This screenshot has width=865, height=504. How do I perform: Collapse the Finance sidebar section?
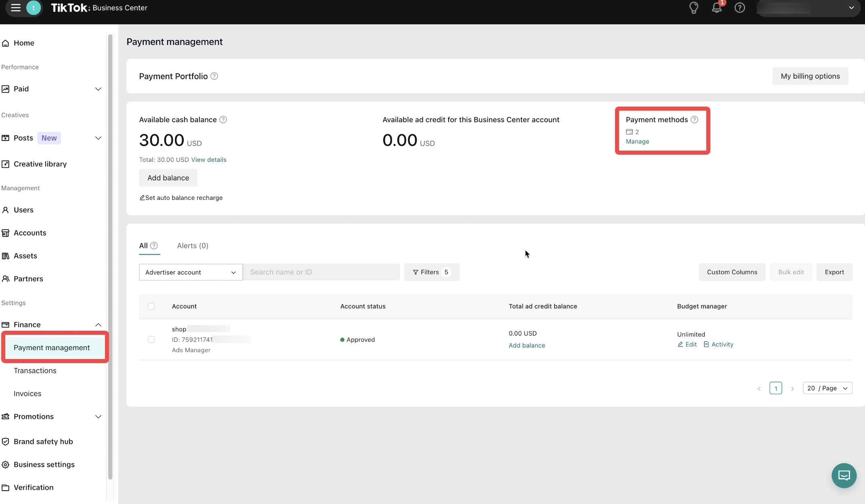click(98, 325)
